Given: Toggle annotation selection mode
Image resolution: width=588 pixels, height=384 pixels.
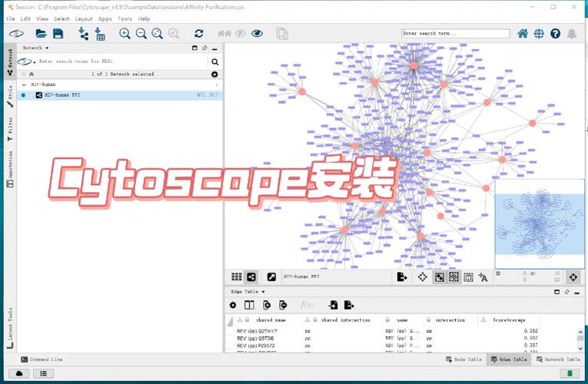Looking at the screenshot, I should click(468, 277).
